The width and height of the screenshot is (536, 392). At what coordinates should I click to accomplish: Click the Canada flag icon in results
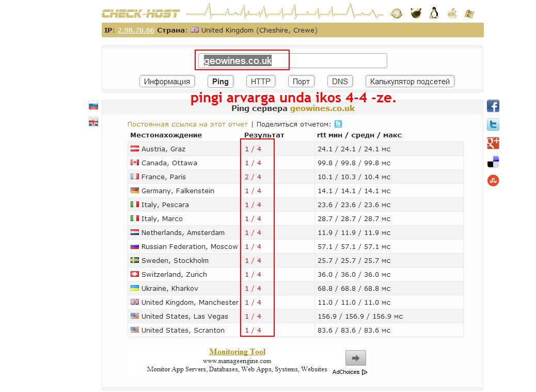point(135,163)
